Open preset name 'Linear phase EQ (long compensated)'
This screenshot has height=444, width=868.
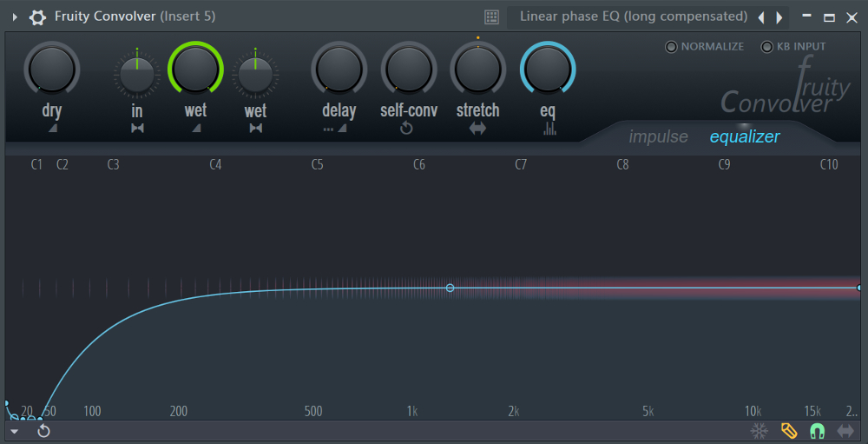click(x=634, y=17)
